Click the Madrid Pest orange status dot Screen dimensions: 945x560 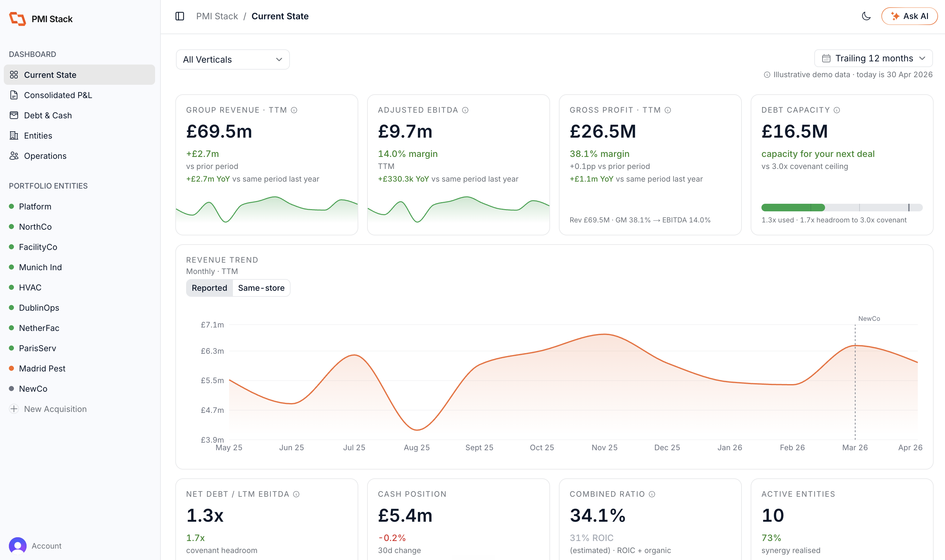point(11,368)
